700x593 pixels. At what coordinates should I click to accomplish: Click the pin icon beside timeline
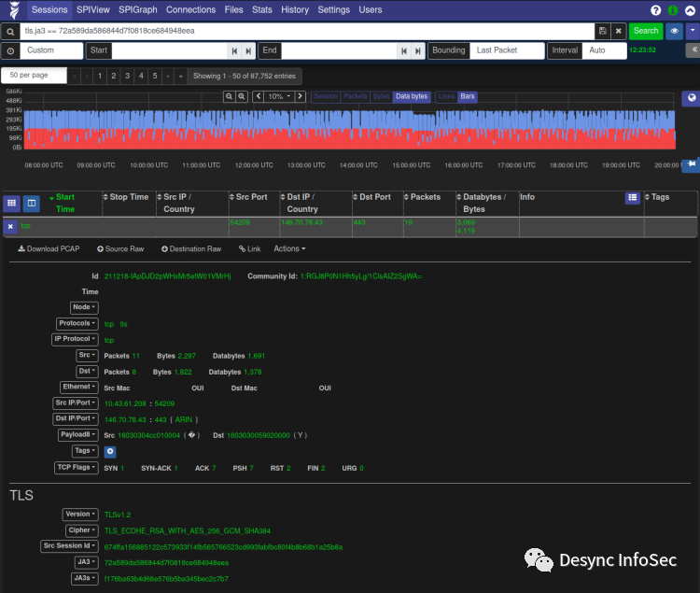click(692, 164)
